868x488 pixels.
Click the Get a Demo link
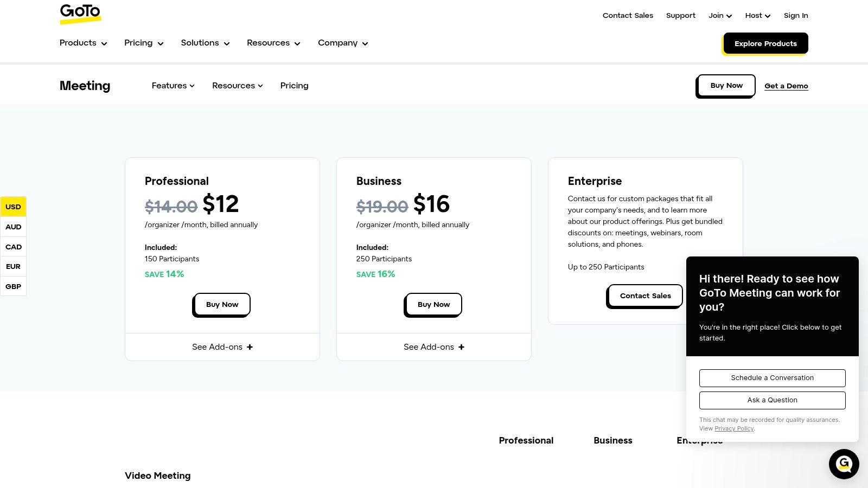coord(786,86)
